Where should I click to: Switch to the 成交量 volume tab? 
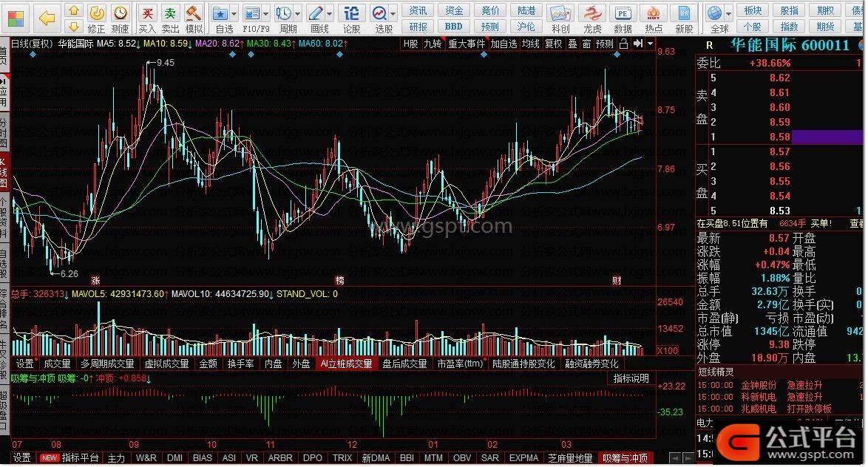pos(57,364)
